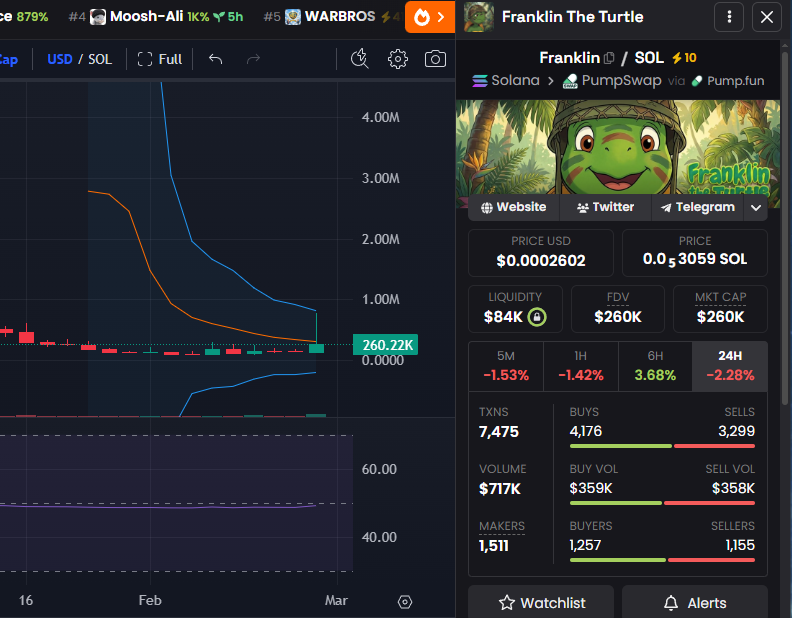The height and width of the screenshot is (618, 792).
Task: Click the Franklin jungle banner image
Action: point(618,147)
